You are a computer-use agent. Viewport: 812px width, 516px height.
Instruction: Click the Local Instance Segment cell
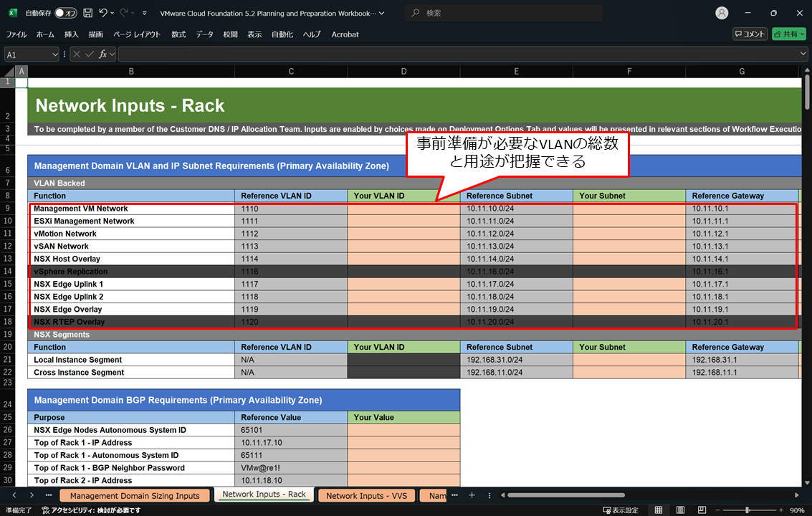coord(132,360)
